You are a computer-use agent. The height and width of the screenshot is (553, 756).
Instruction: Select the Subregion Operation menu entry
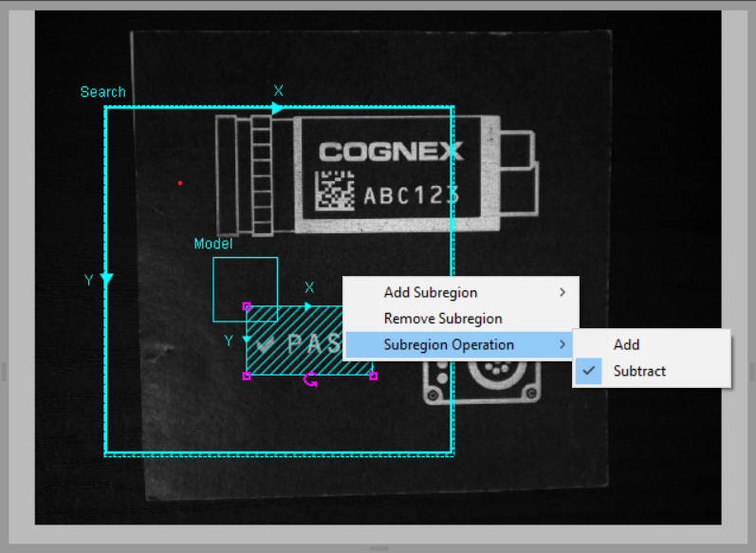coord(449,344)
